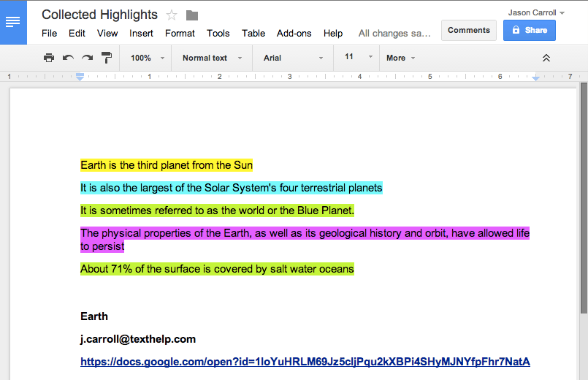This screenshot has width=588, height=380.
Task: Open the font size 11 dropdown
Action: click(x=358, y=57)
